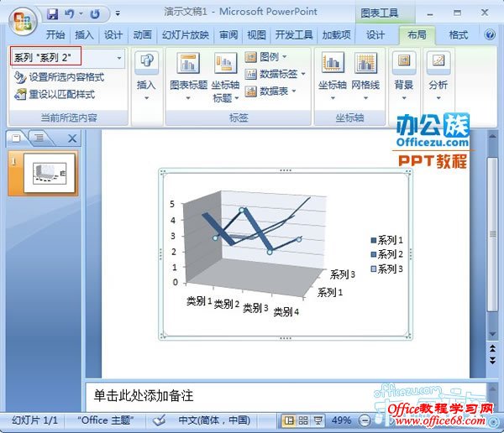Expand the 图表标题 dropdown arrow

[188, 98]
